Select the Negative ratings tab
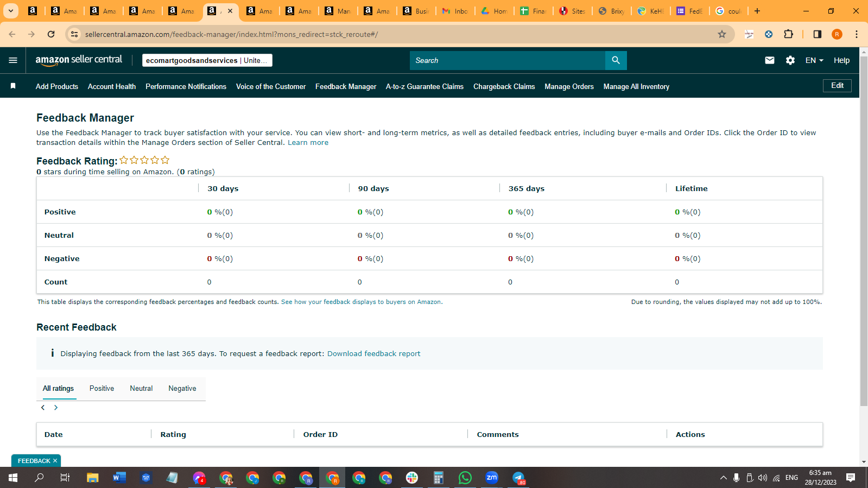Screen dimensions: 868x488 (182, 389)
